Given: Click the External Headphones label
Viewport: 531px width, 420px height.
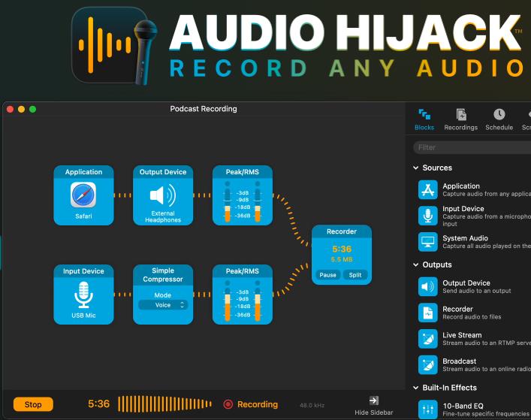Looking at the screenshot, I should pyautogui.click(x=163, y=216).
